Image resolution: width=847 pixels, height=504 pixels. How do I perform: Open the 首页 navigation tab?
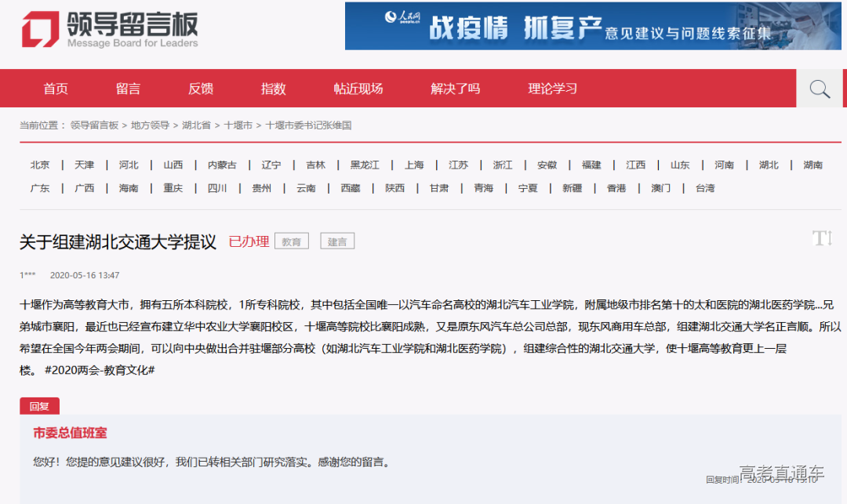click(56, 89)
